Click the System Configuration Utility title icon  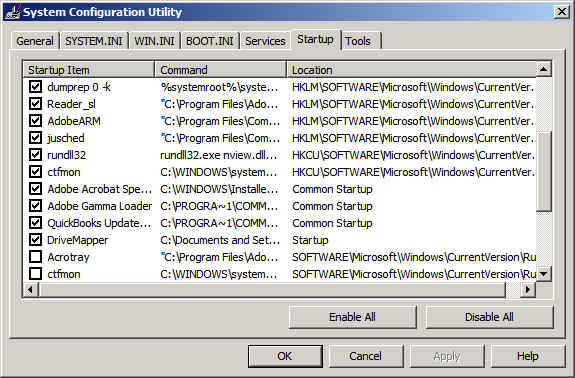click(x=12, y=12)
